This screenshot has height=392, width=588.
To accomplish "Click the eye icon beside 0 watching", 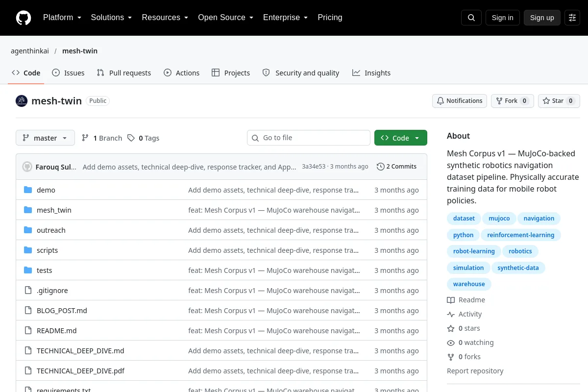I will click(x=451, y=343).
